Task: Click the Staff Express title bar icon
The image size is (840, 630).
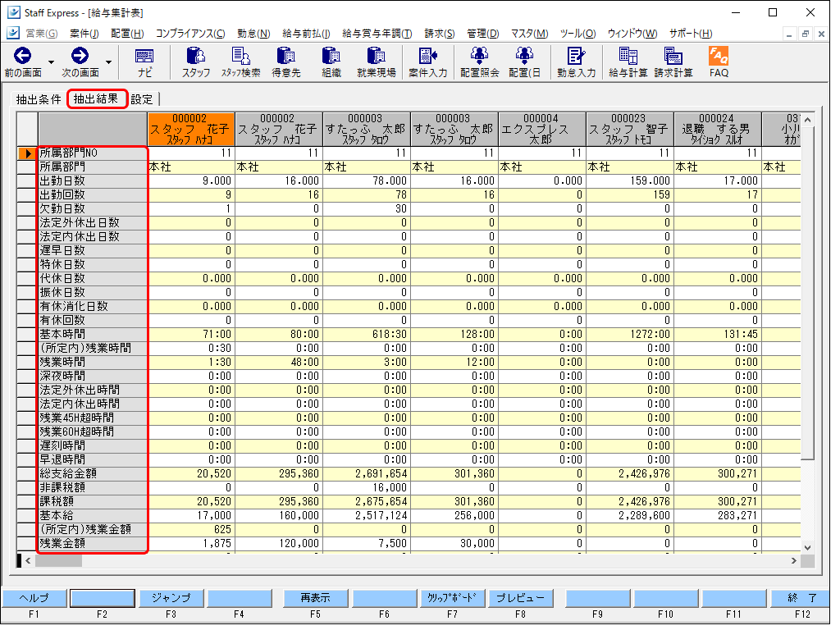Action: point(14,12)
